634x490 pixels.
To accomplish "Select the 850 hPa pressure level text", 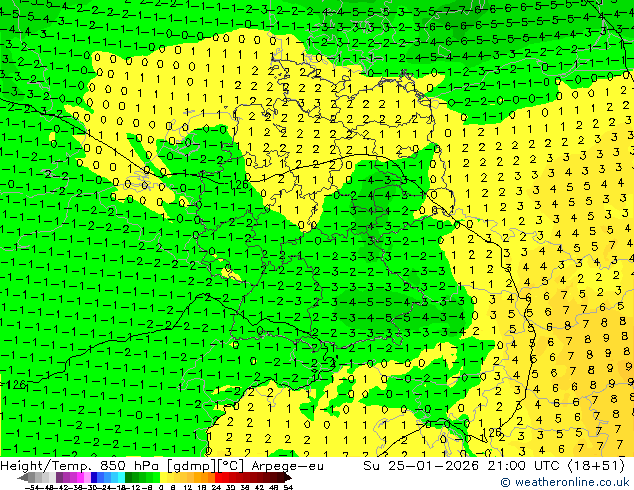I will tap(131, 466).
